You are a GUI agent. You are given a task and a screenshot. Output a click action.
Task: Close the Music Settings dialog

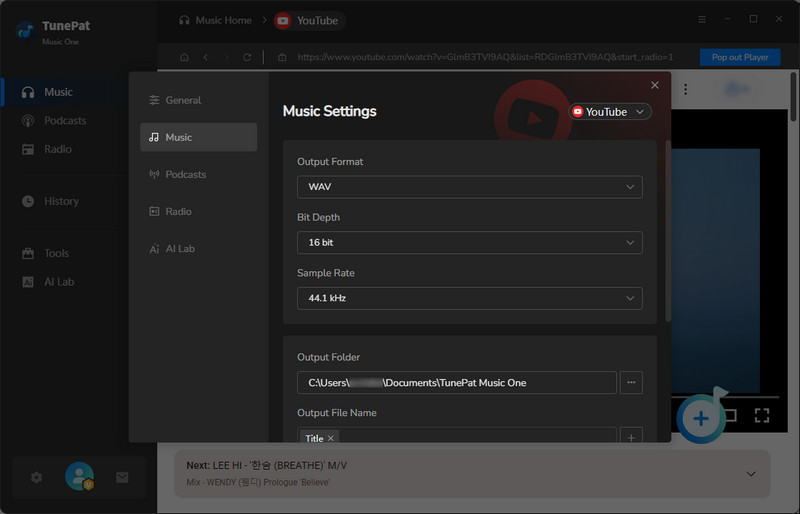[x=655, y=86]
